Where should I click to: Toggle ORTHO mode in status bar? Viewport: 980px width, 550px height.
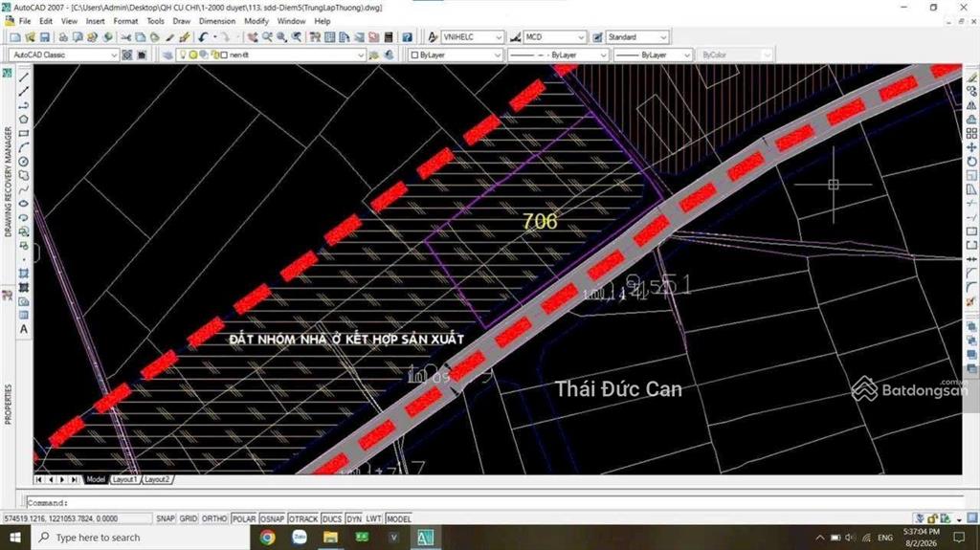(214, 518)
